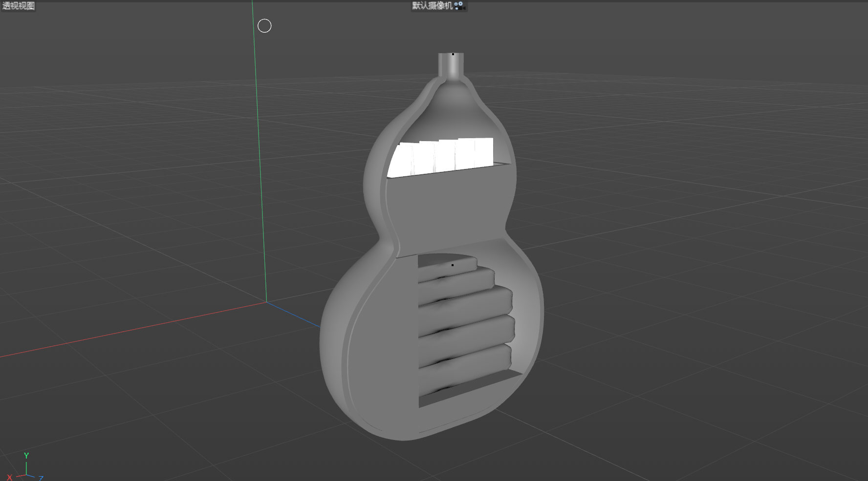Click the blue Z axis line near origin
The height and width of the screenshot is (481, 868).
tap(293, 315)
